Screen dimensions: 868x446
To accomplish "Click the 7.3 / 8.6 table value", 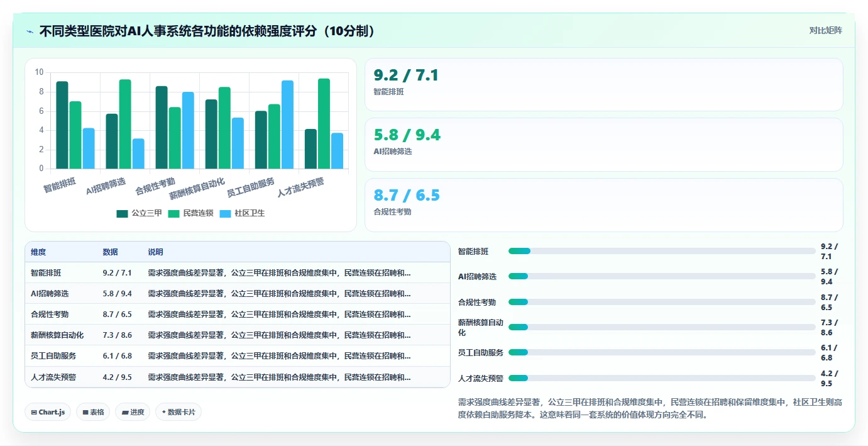I will tap(117, 335).
